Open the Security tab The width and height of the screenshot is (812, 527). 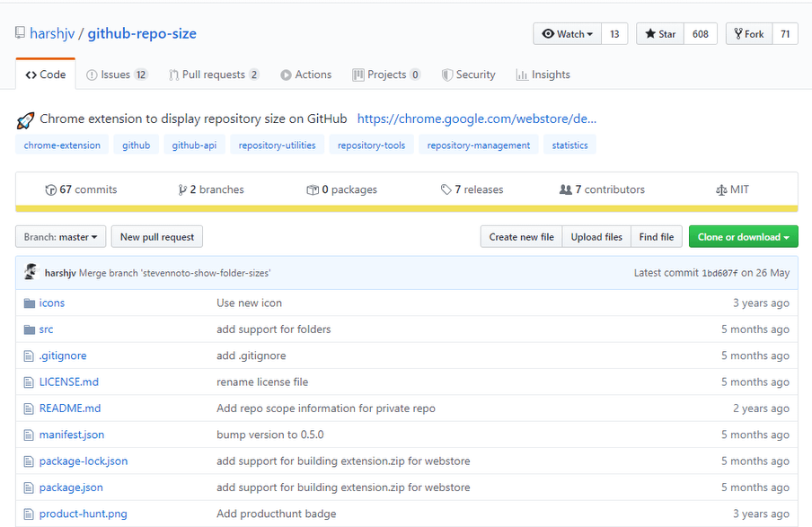click(469, 75)
